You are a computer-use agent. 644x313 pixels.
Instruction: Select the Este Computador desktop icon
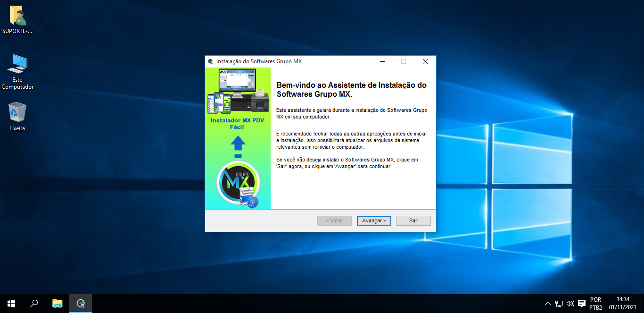tap(17, 72)
